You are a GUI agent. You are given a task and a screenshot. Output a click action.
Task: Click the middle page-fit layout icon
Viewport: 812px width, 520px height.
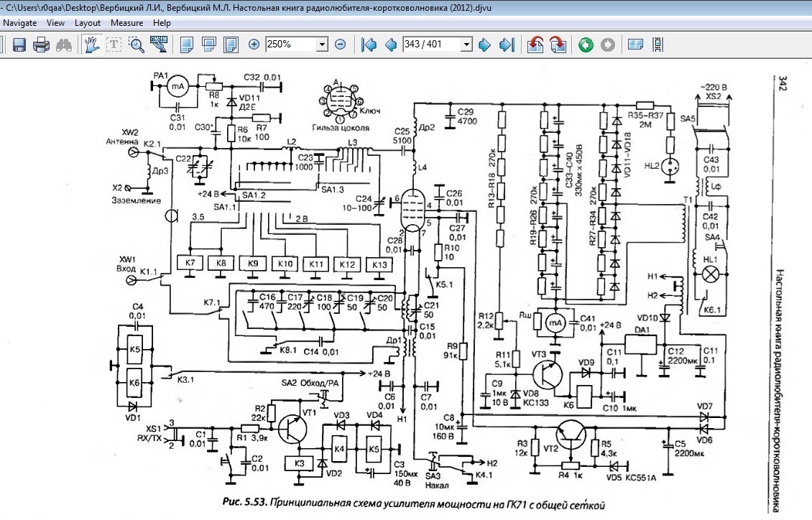(208, 45)
